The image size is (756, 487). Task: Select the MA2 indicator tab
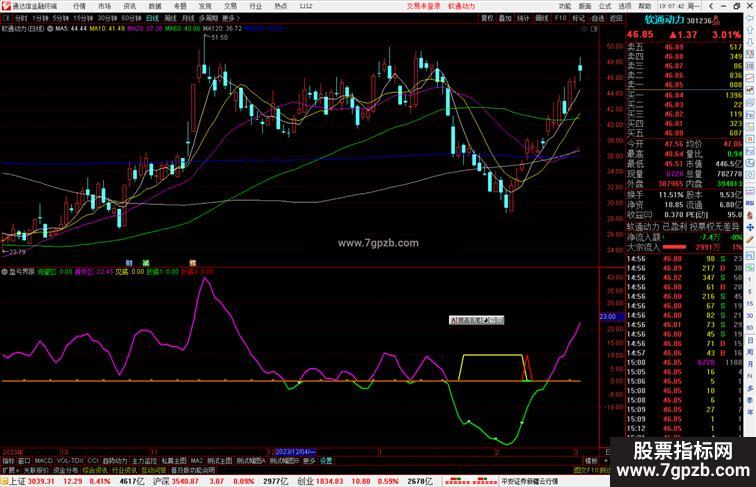pyautogui.click(x=196, y=461)
